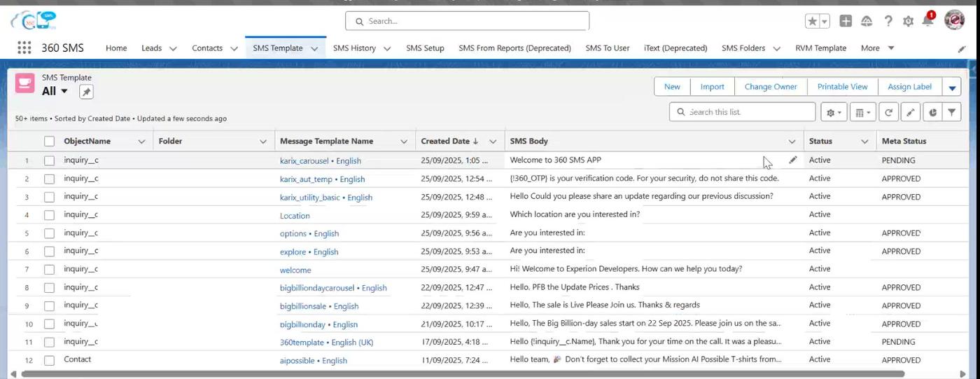Open more actions dropdown beside Assign Label
Image resolution: width=980 pixels, height=379 pixels.
(x=952, y=88)
